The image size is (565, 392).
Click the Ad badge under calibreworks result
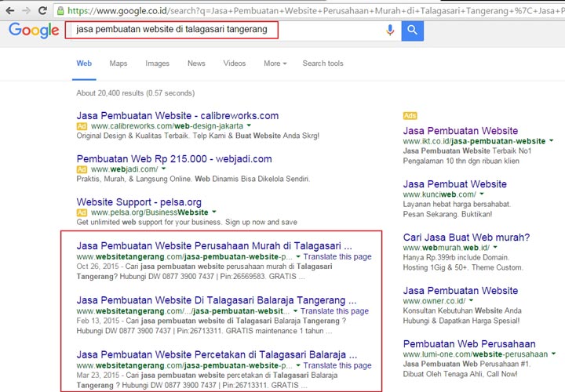[x=82, y=126]
